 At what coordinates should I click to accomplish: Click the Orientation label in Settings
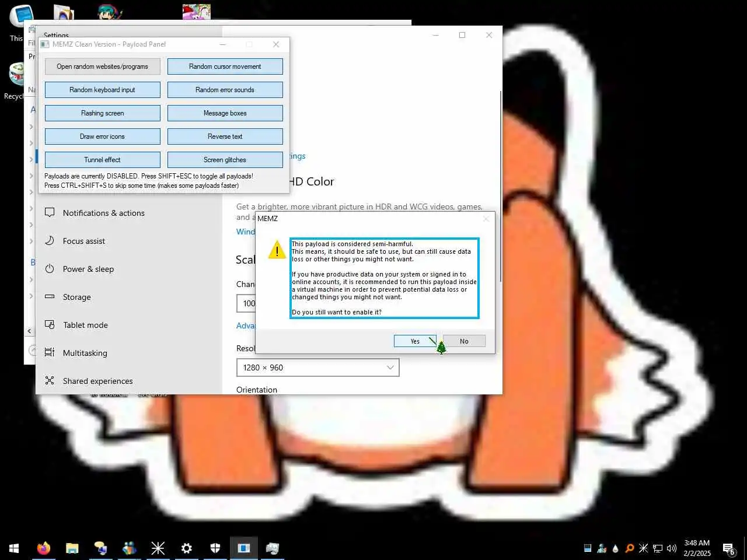click(257, 390)
